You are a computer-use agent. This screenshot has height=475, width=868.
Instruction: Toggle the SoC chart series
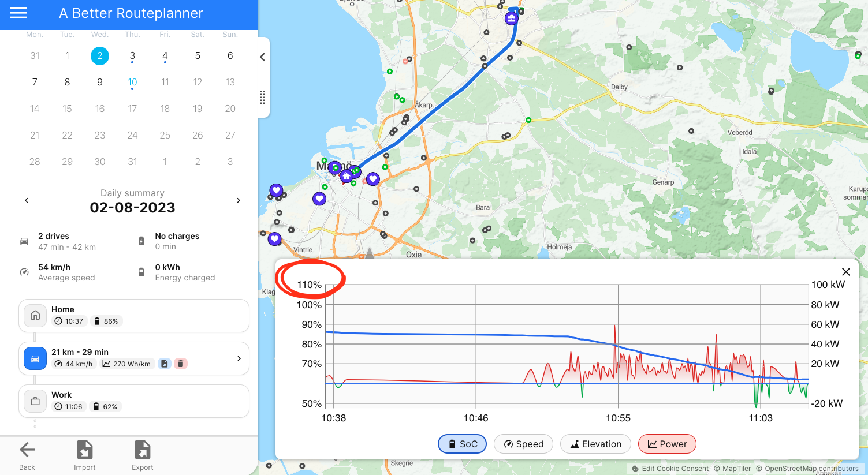pos(462,444)
